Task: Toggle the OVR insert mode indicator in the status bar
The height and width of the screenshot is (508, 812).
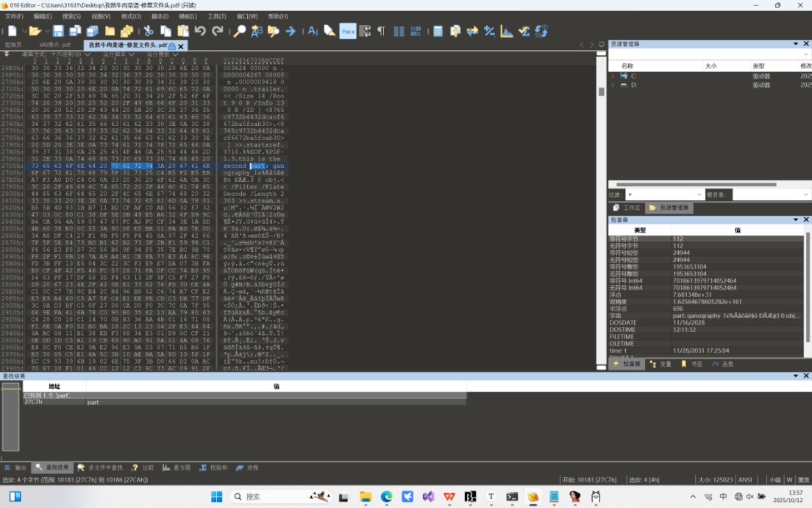Action: (803, 480)
